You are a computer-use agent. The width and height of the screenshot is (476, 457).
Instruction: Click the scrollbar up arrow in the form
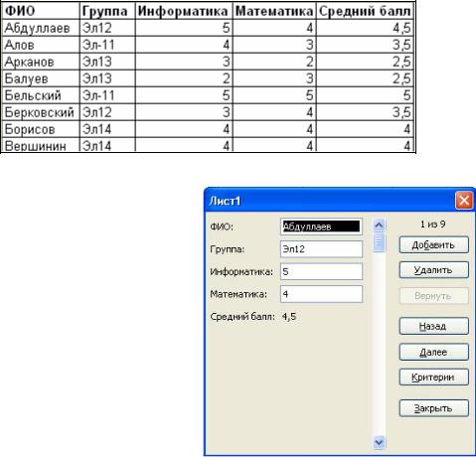379,226
